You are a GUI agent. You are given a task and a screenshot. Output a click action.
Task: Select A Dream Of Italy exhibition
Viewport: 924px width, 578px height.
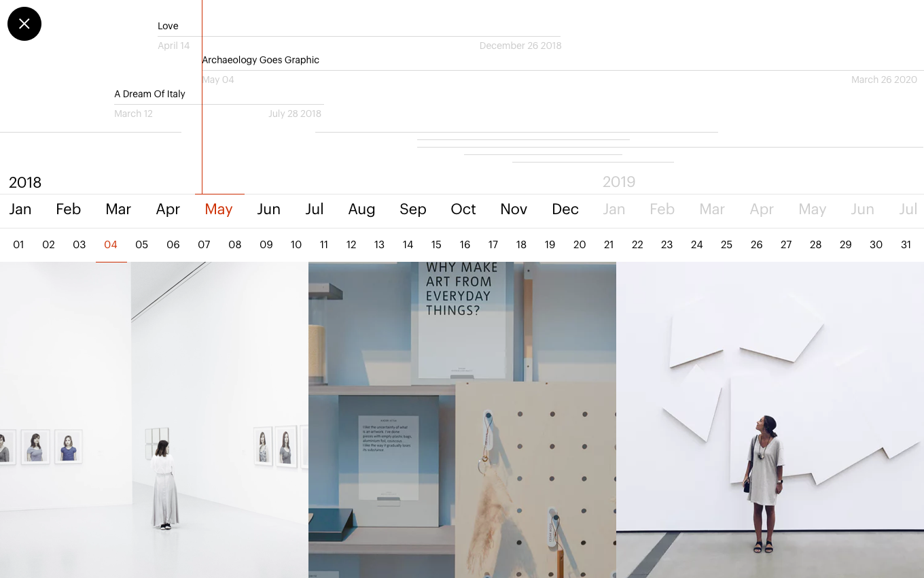149,94
